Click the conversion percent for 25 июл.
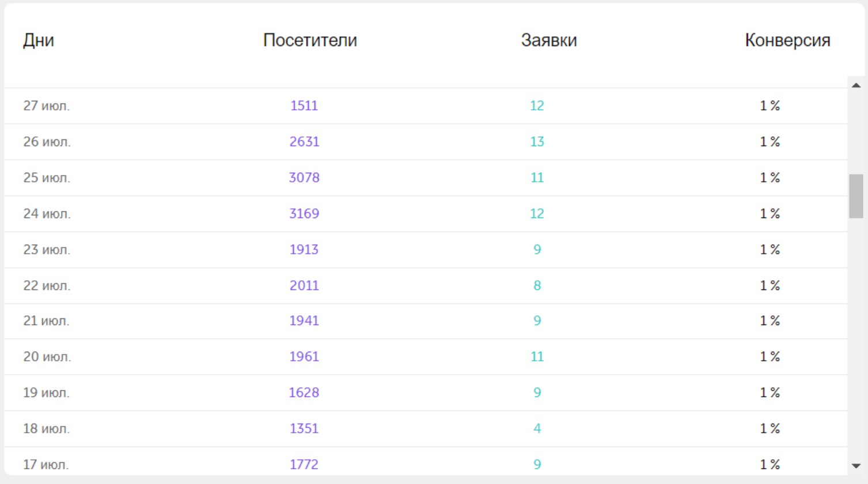 [x=770, y=178]
